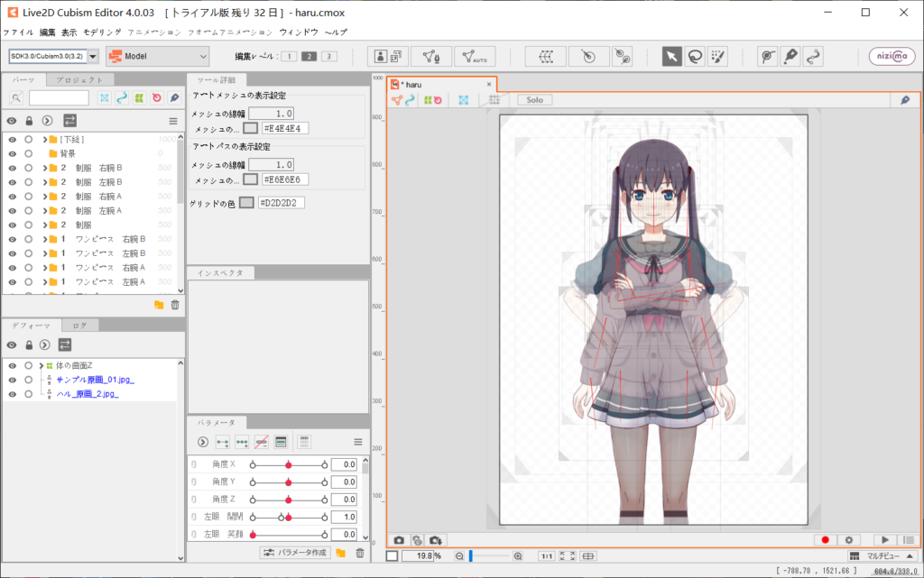Screen dimensions: 924x578
Task: Switch to the プロジェクト tab
Action: point(80,79)
